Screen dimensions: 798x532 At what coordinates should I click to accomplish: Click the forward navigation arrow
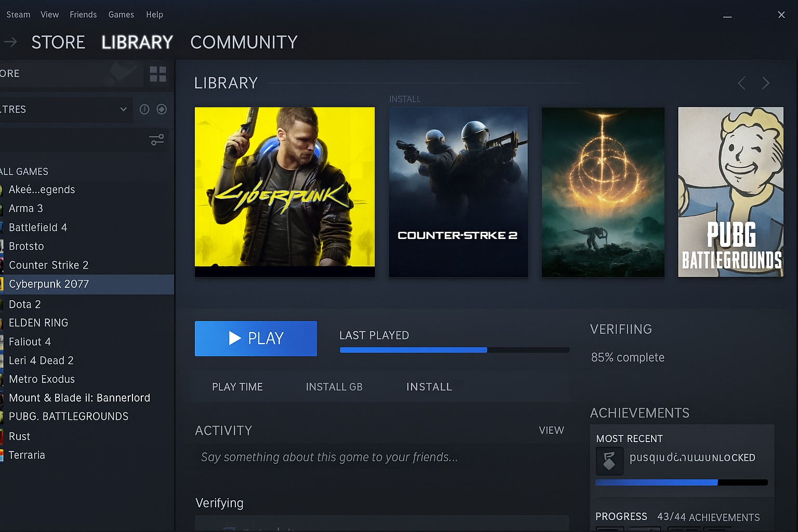(x=10, y=42)
